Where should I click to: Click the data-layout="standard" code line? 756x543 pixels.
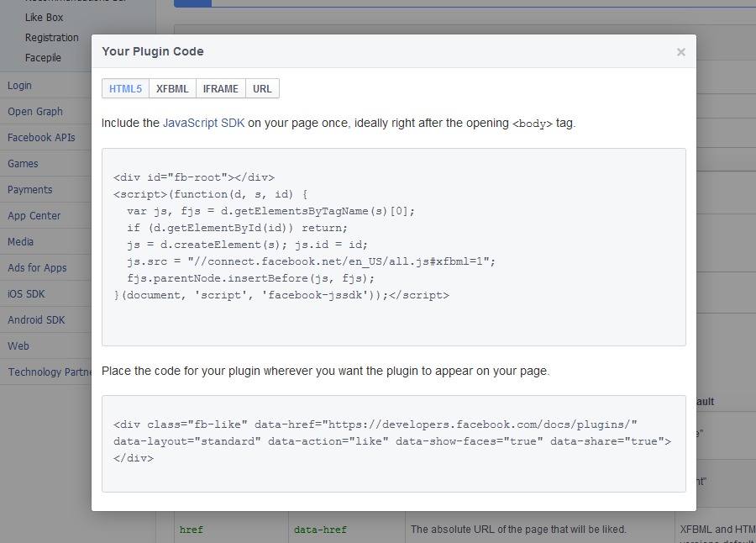point(392,441)
